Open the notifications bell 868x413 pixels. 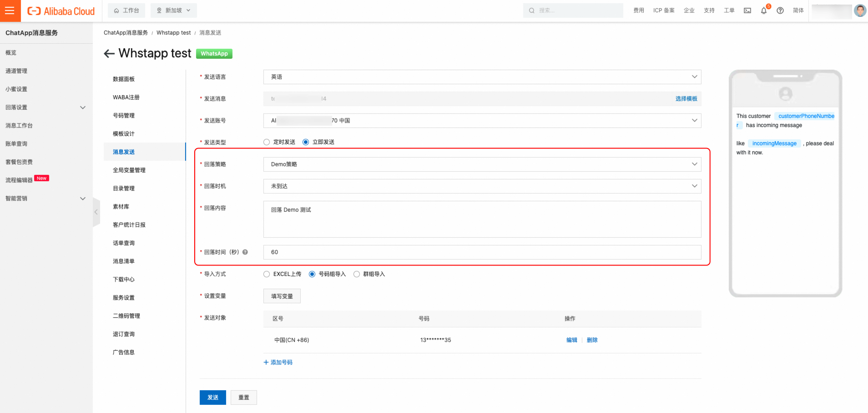coord(764,10)
